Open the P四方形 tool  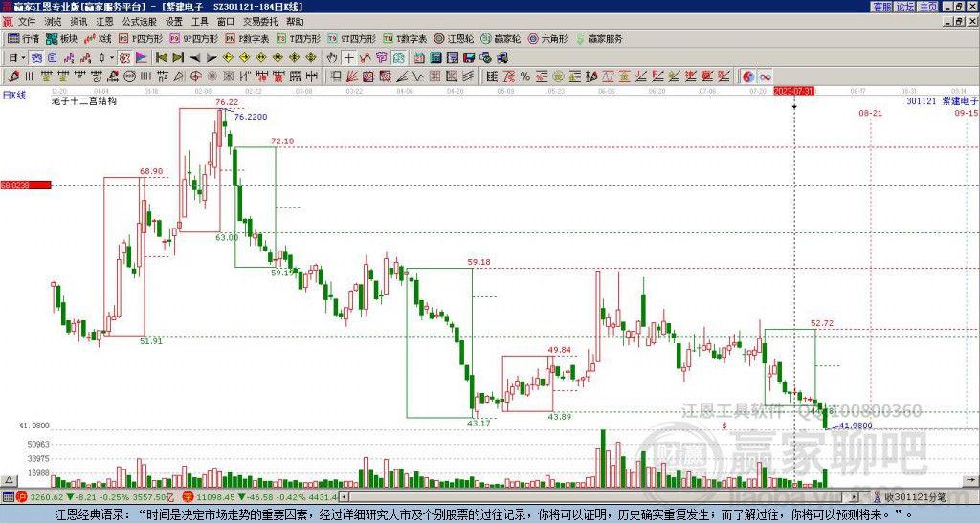point(141,38)
